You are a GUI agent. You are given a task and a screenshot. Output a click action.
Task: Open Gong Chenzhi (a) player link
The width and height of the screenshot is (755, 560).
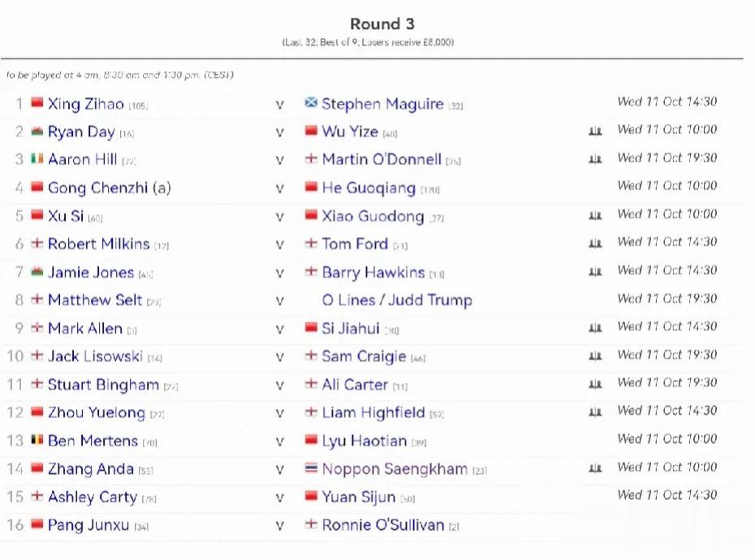tap(110, 187)
